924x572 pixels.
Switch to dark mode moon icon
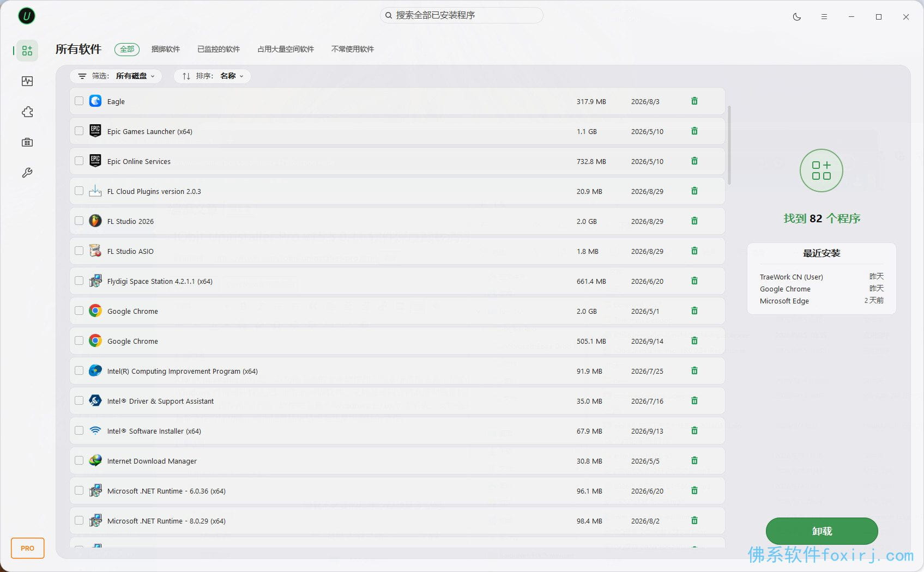(797, 17)
